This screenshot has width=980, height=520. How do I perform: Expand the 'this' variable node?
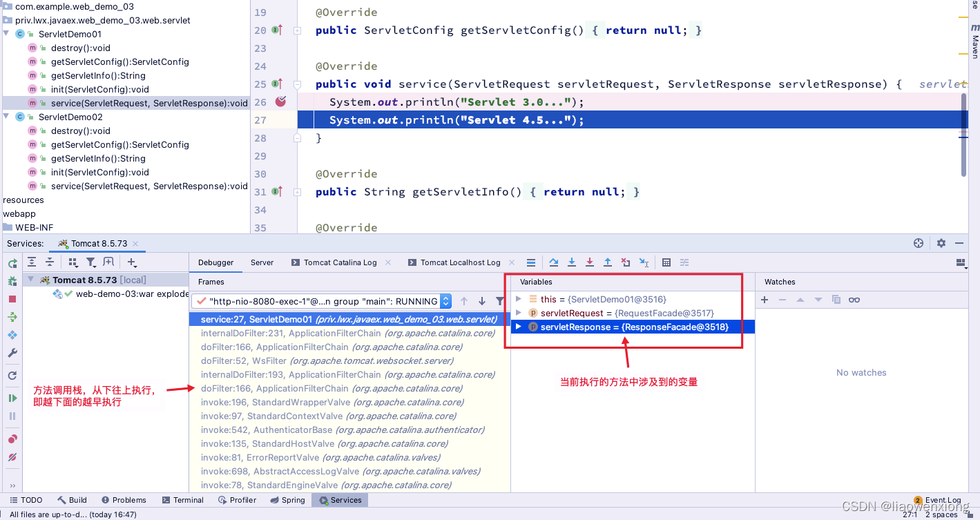point(519,299)
